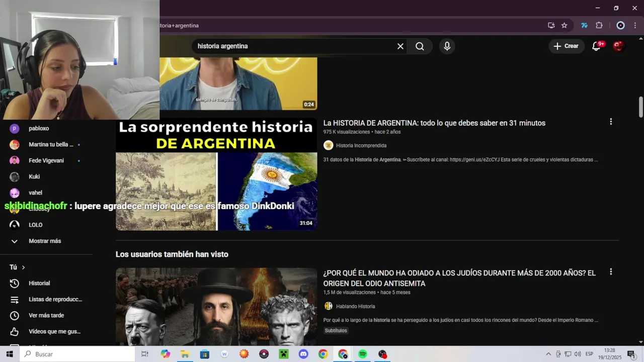The height and width of the screenshot is (362, 644).
Task: Open YouTube notifications bell
Action: coord(597,46)
